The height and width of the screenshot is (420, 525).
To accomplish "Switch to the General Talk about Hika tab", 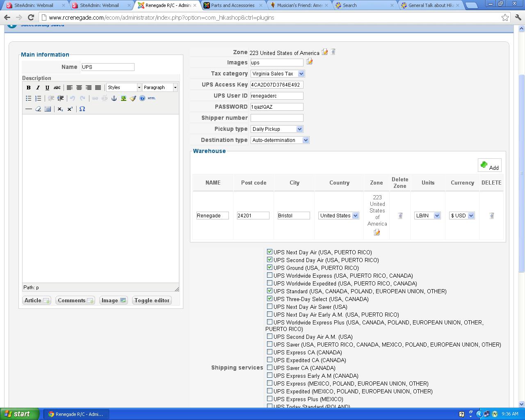I will coord(431,5).
